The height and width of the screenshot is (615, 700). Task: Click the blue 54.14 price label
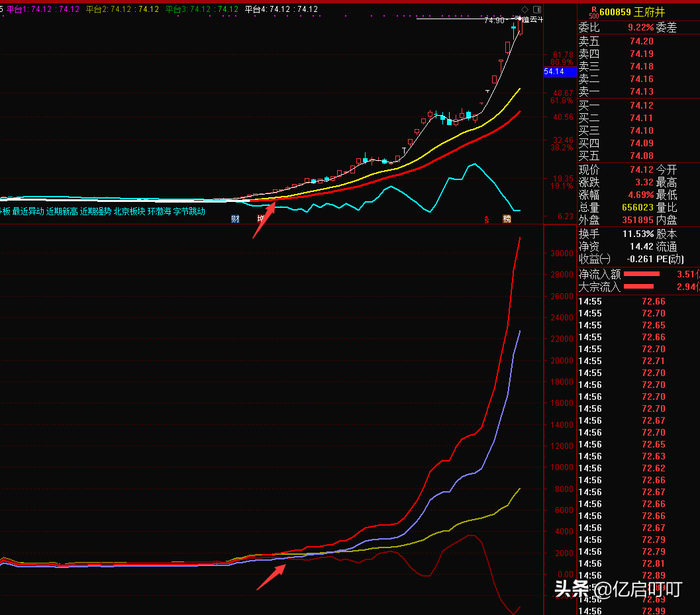pyautogui.click(x=553, y=71)
